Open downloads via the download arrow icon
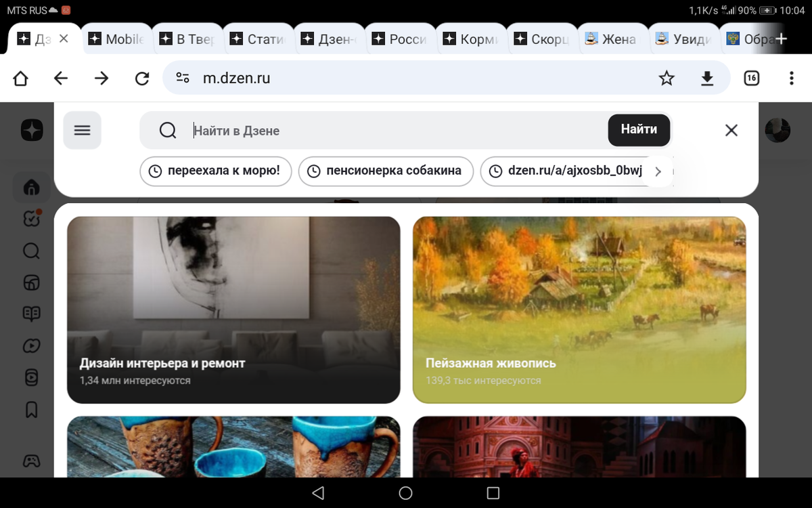This screenshot has width=812, height=508. pos(707,78)
